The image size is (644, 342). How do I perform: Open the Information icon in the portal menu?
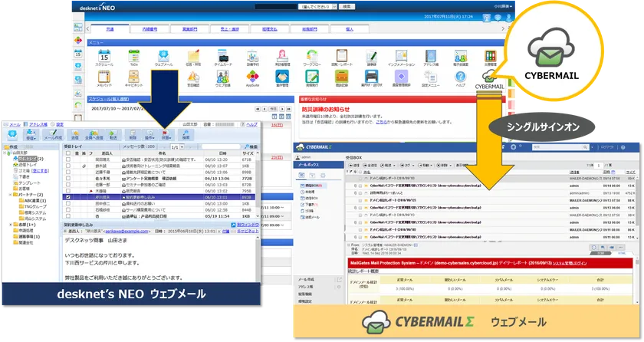(401, 56)
